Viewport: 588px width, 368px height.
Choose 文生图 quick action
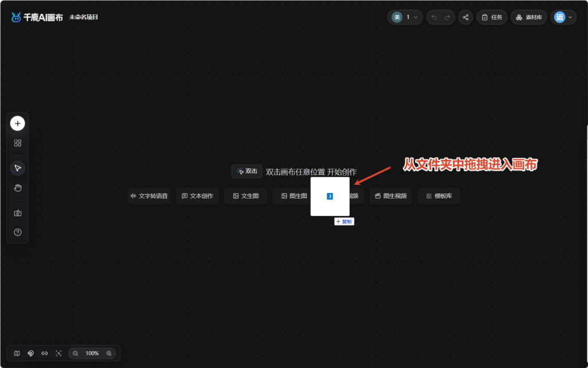246,196
